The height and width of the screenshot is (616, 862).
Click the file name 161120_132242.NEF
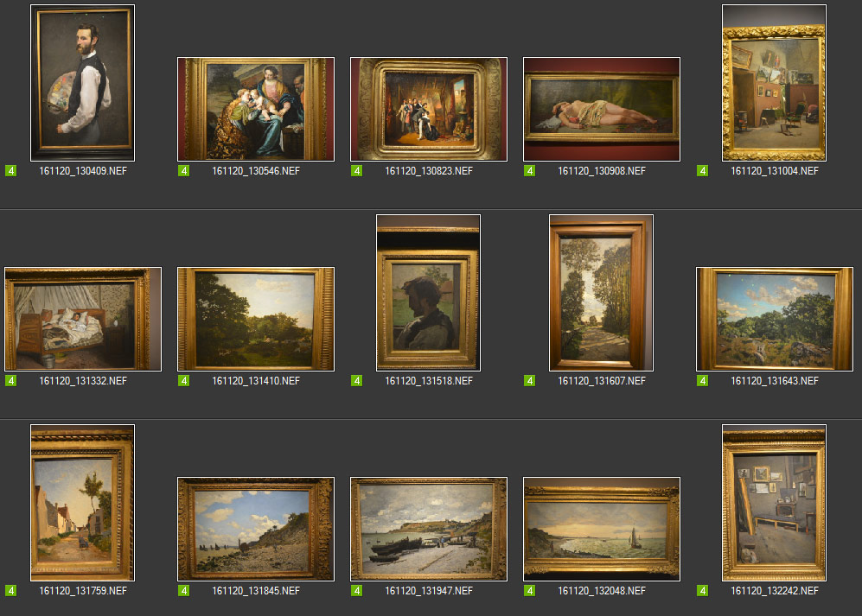tap(775, 591)
